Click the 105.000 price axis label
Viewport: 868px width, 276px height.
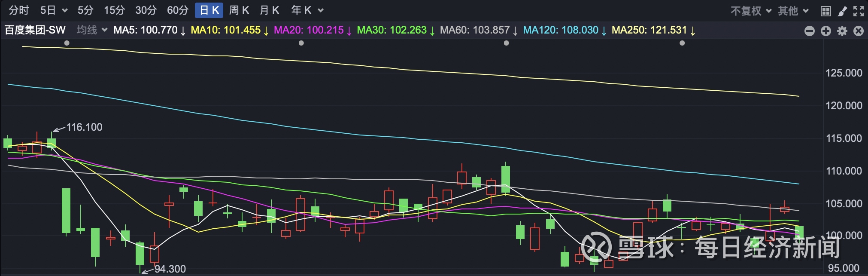pos(844,204)
